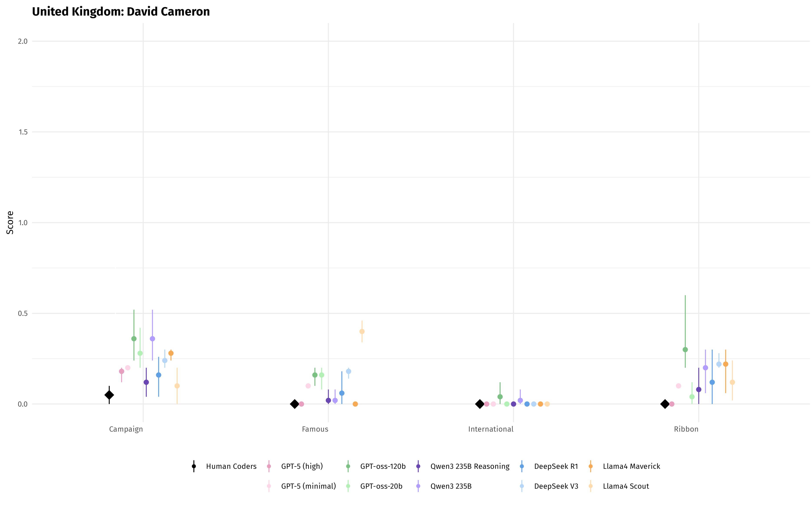The image size is (812, 515).
Task: Click the black diamond in Ribbon column
Action: (x=665, y=404)
